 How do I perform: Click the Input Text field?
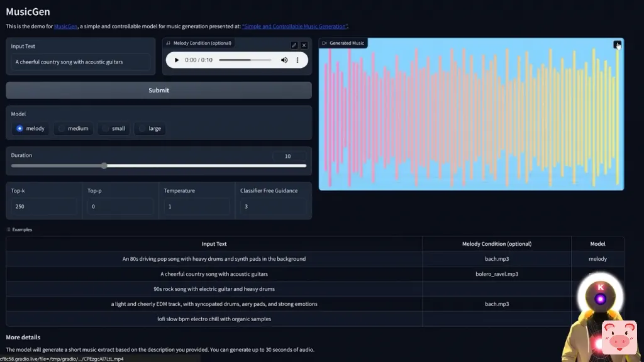click(80, 62)
